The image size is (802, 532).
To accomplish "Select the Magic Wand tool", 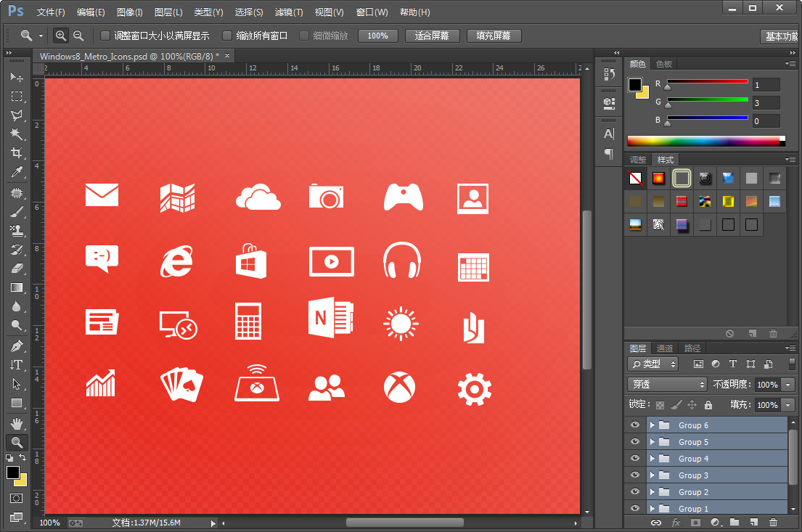I will pos(17,134).
